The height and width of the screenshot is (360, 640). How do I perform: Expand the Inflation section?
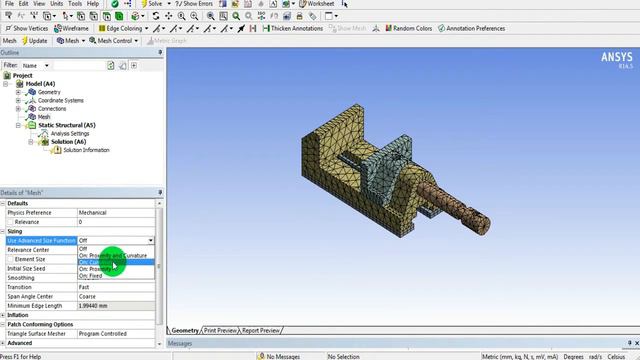(x=3, y=315)
